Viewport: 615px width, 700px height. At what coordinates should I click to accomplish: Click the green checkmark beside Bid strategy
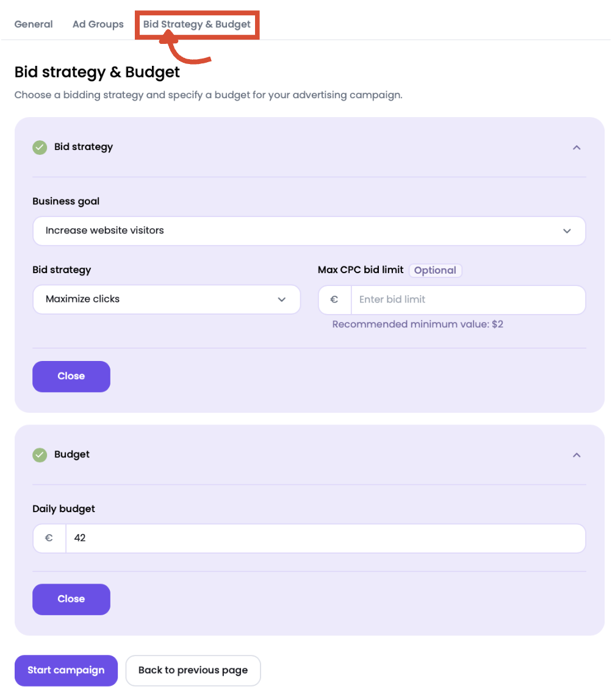coord(40,148)
